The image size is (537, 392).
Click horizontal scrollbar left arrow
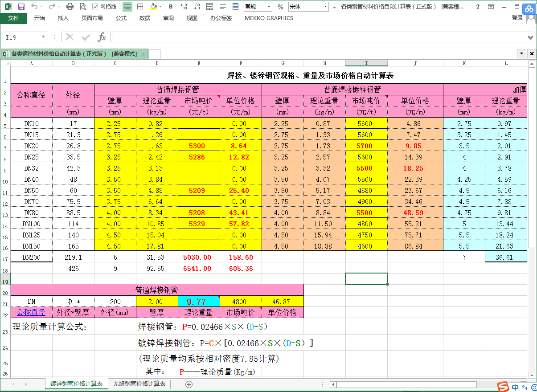tap(332, 384)
